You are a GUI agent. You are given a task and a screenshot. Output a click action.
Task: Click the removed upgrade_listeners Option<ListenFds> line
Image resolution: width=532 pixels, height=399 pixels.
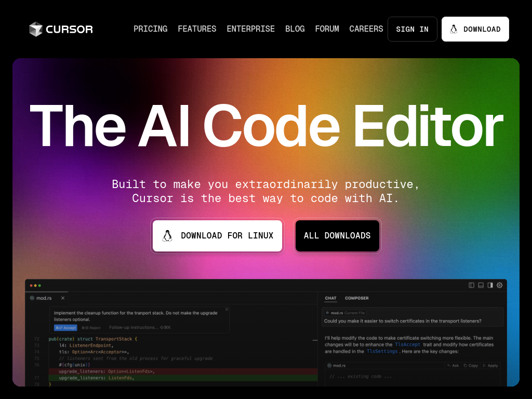[183, 371]
